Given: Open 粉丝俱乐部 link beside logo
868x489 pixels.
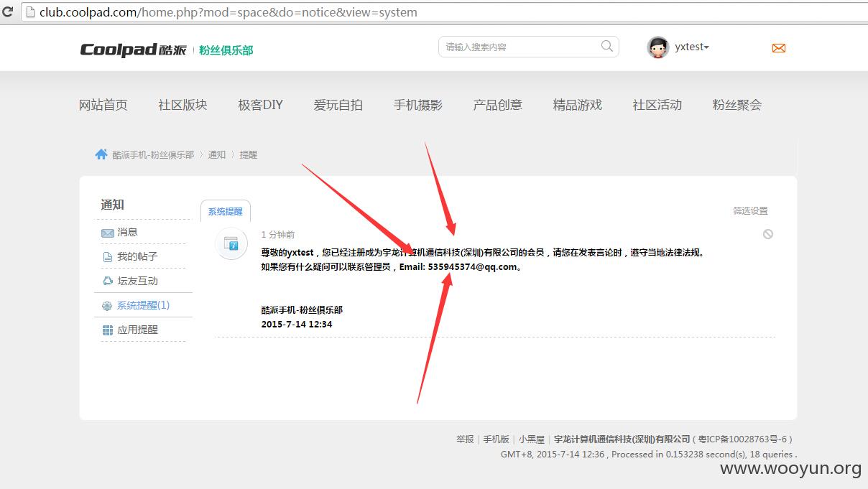Looking at the screenshot, I should pos(226,50).
